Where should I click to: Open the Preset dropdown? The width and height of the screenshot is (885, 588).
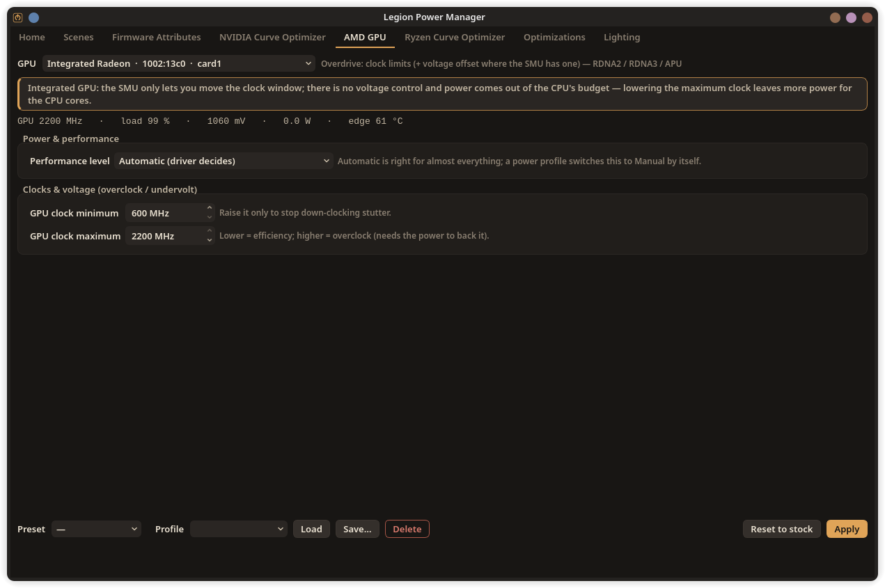96,529
